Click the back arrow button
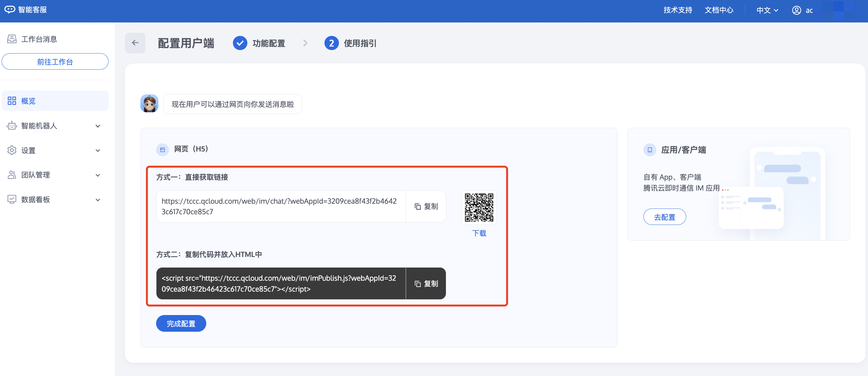The height and width of the screenshot is (376, 868). click(135, 43)
